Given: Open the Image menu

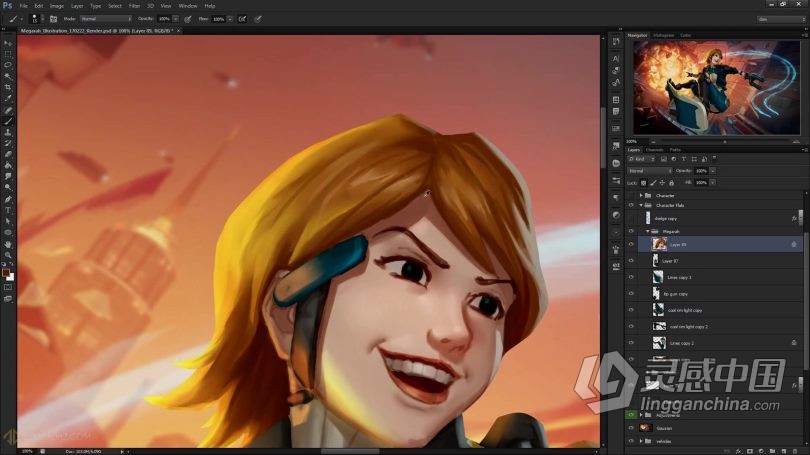Looking at the screenshot, I should click(57, 6).
